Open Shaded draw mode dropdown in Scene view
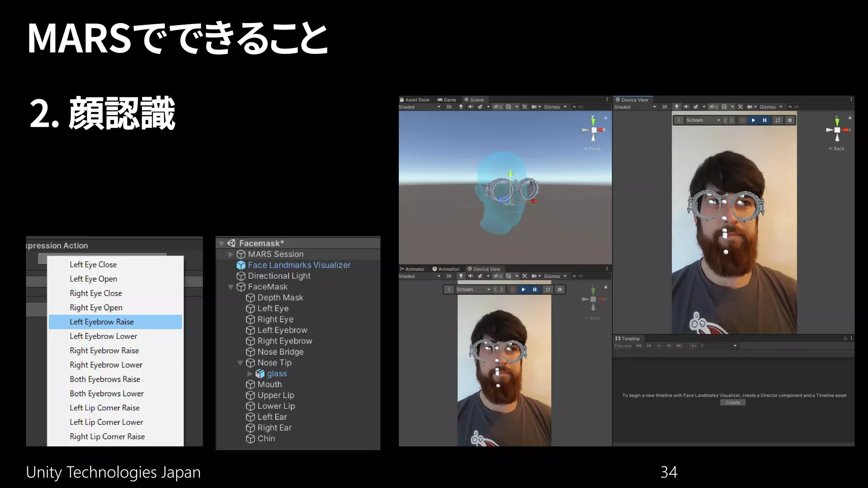 420,107
